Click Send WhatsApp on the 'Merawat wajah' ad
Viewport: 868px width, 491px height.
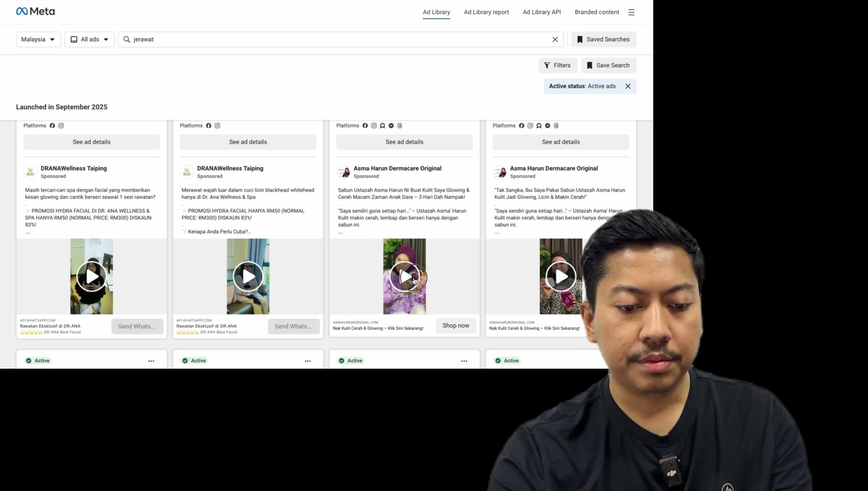pyautogui.click(x=293, y=326)
